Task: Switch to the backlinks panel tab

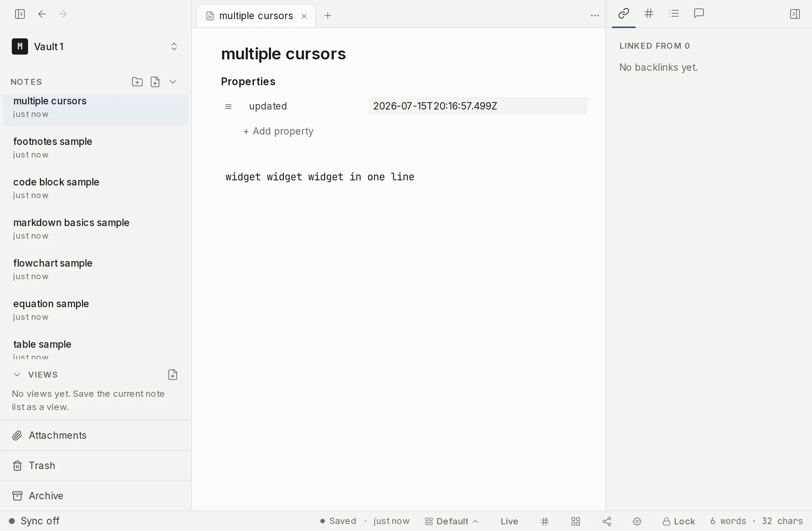Action: coord(623,14)
